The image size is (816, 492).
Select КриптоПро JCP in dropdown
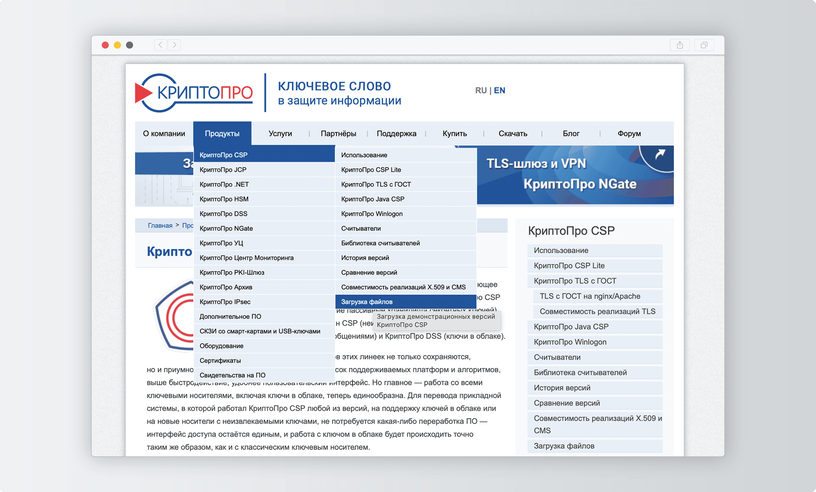click(x=264, y=169)
